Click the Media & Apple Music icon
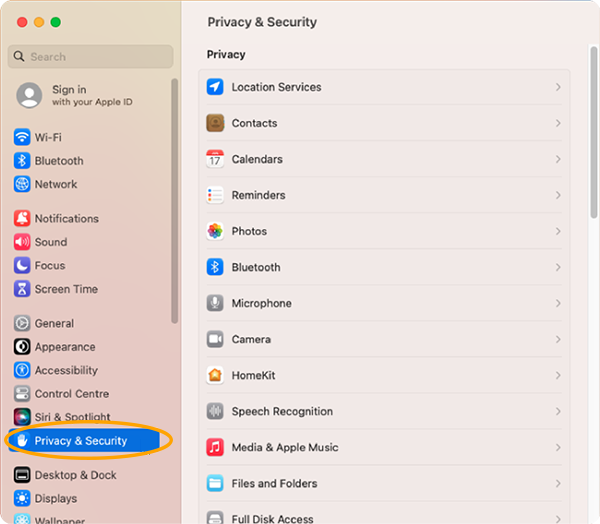 point(215,447)
